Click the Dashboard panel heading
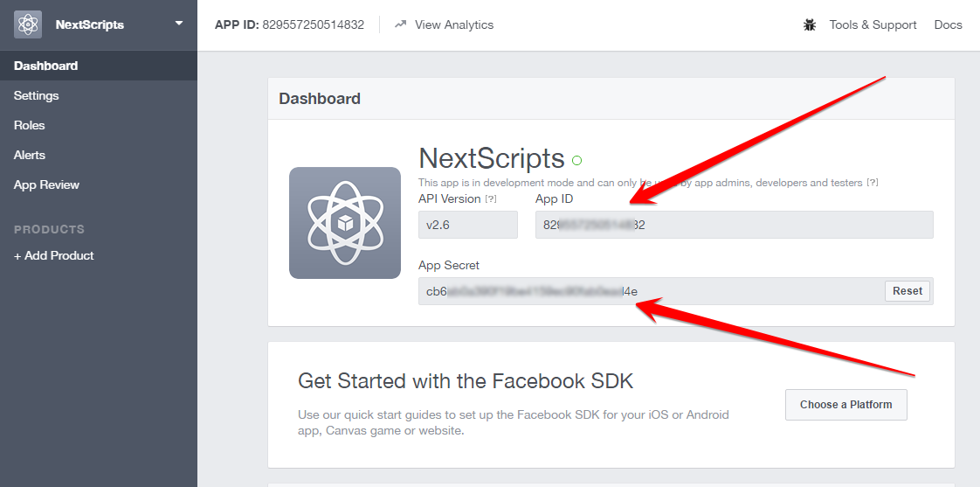Image resolution: width=980 pixels, height=487 pixels. (320, 99)
